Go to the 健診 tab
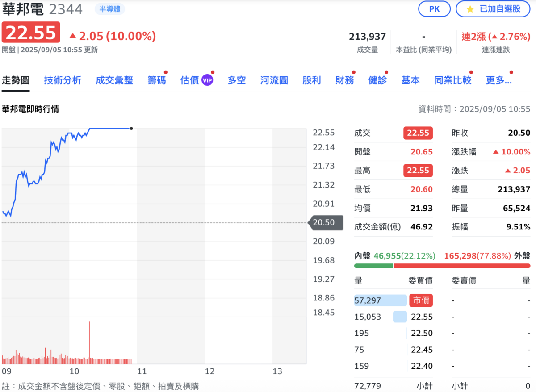The width and height of the screenshot is (536, 392). pyautogui.click(x=377, y=80)
